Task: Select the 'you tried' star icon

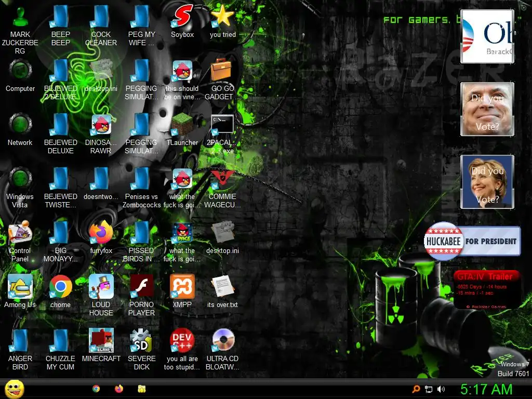Action: tap(222, 17)
